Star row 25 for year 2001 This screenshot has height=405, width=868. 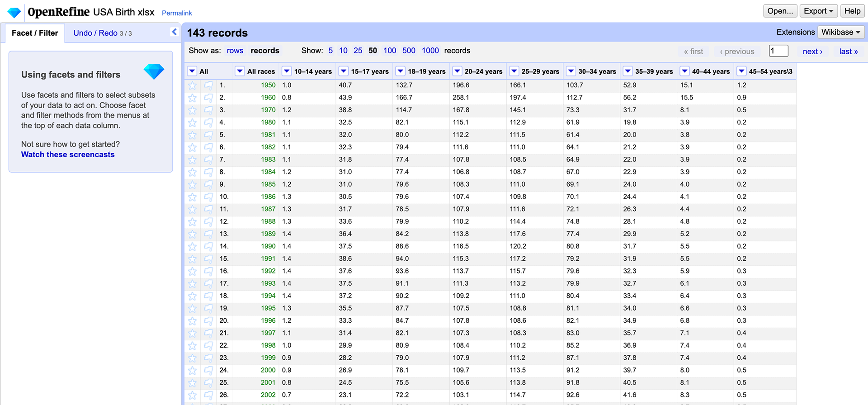(193, 383)
